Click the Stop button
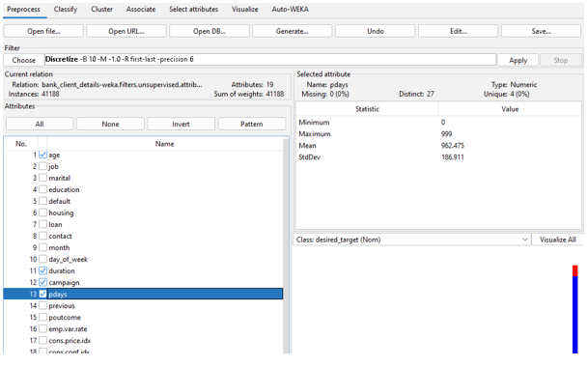This screenshot has height=367, width=588. click(561, 60)
